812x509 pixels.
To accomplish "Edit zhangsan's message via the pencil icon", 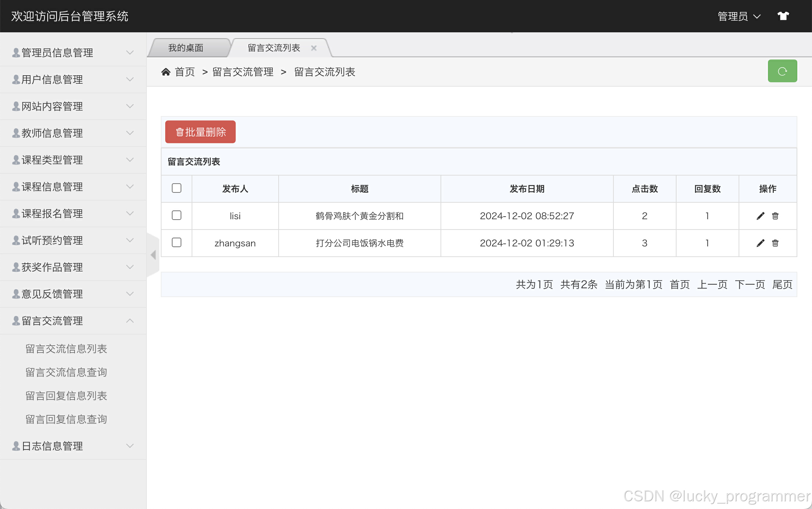I will (760, 243).
